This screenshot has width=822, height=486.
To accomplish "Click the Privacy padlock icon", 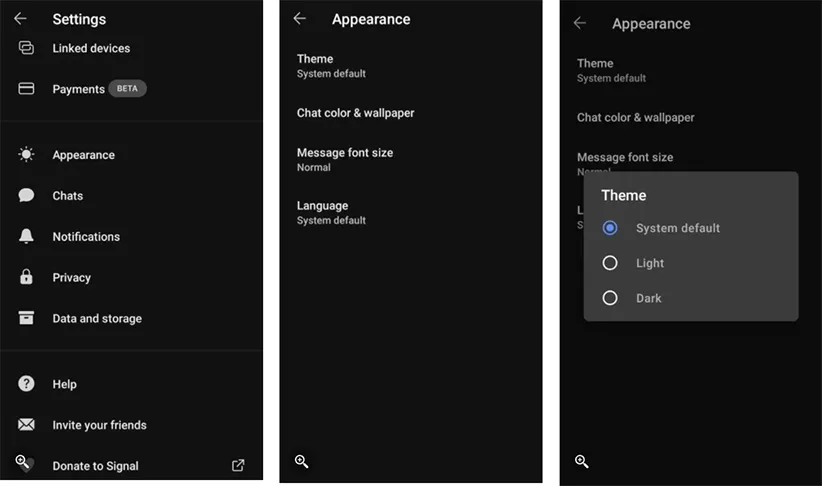I will [27, 278].
